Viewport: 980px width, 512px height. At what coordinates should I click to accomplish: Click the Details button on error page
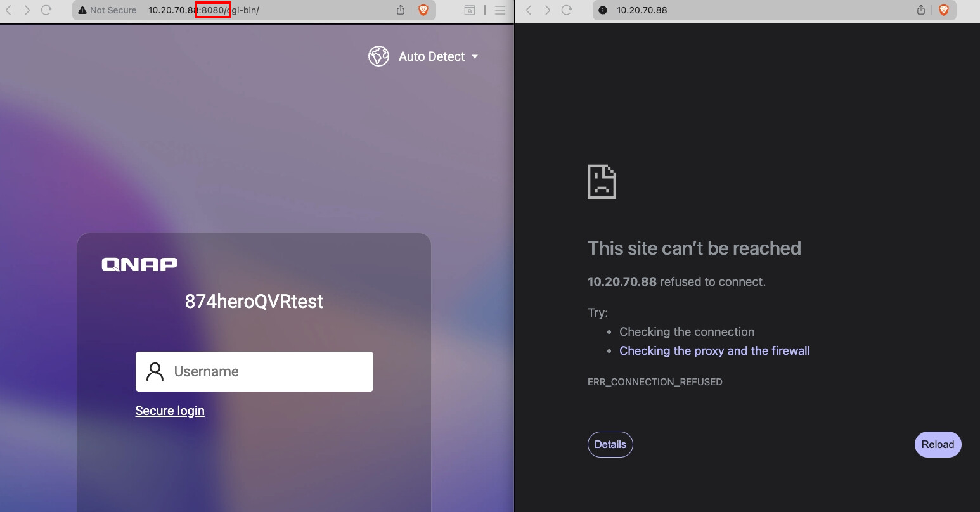pos(610,444)
